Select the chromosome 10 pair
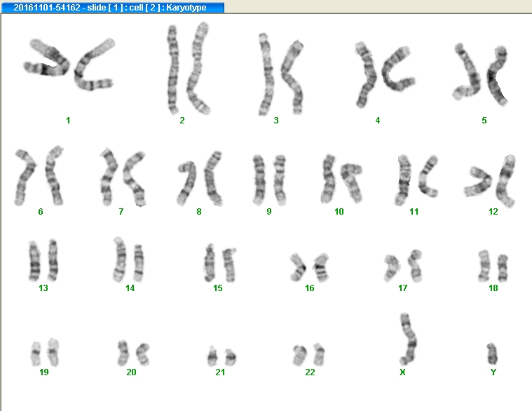 [341, 179]
